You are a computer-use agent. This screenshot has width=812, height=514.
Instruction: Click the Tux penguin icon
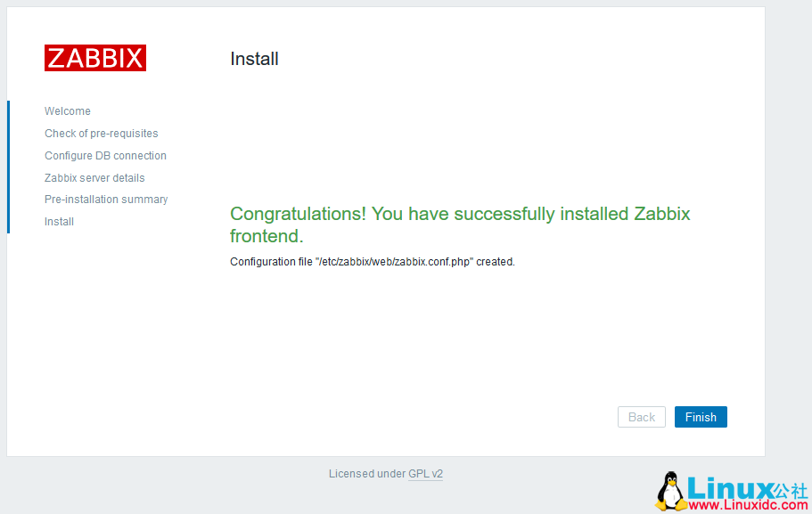(671, 491)
